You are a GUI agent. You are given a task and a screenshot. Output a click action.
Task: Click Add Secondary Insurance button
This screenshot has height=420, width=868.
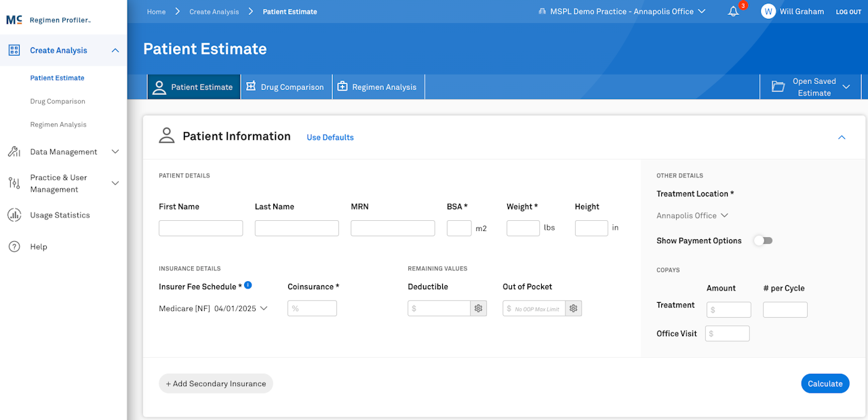coord(216,383)
